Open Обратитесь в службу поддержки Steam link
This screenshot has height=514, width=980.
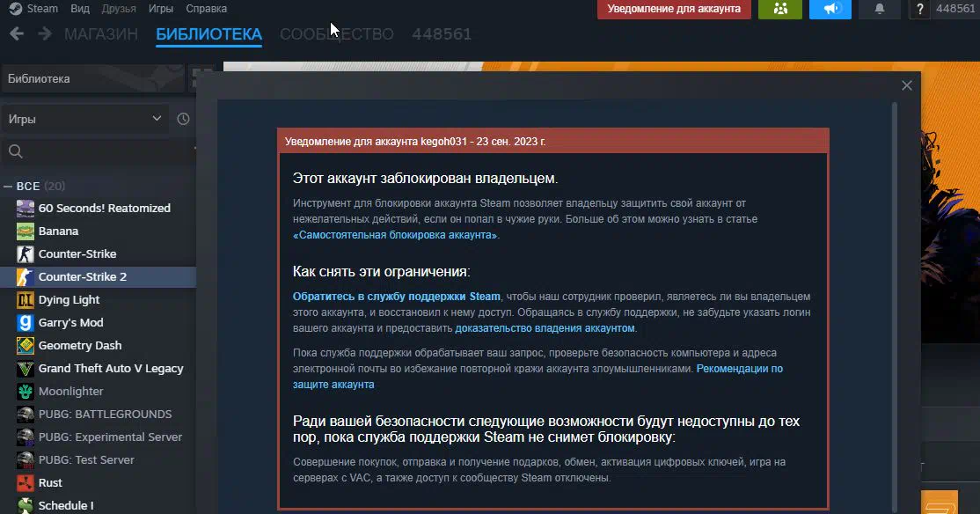point(396,297)
